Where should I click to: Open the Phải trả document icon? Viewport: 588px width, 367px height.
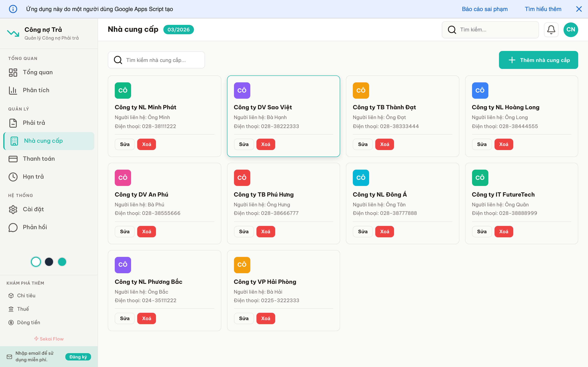[13, 123]
